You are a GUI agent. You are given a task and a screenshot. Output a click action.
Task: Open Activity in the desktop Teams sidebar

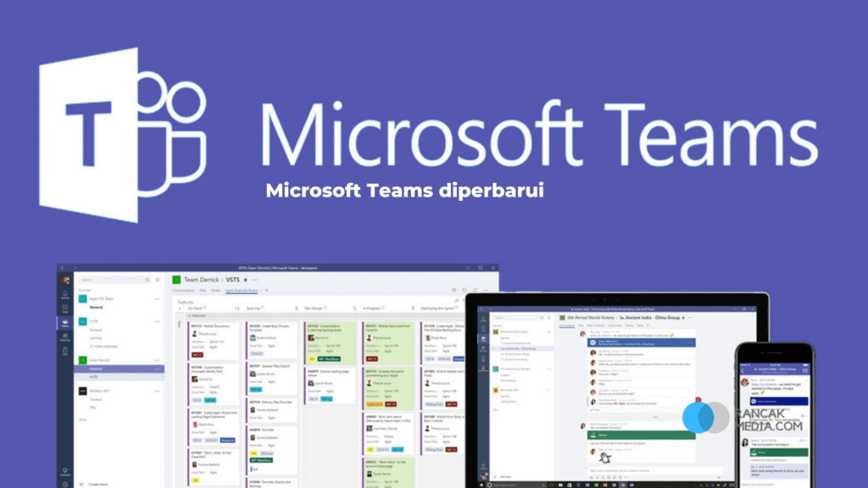pos(65,296)
